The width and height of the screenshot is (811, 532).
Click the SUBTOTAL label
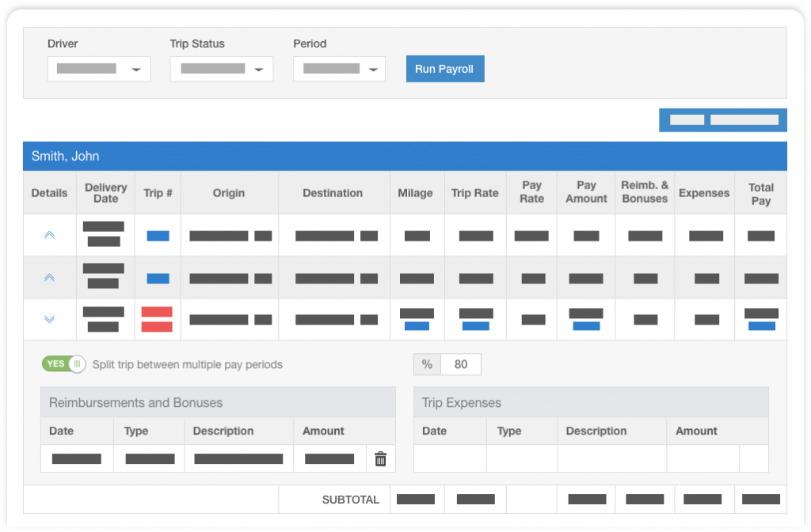click(x=351, y=500)
